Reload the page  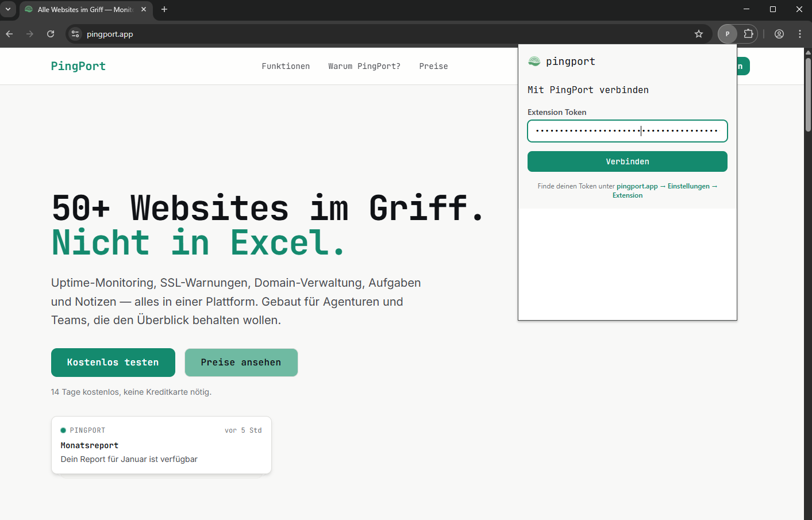(x=51, y=34)
